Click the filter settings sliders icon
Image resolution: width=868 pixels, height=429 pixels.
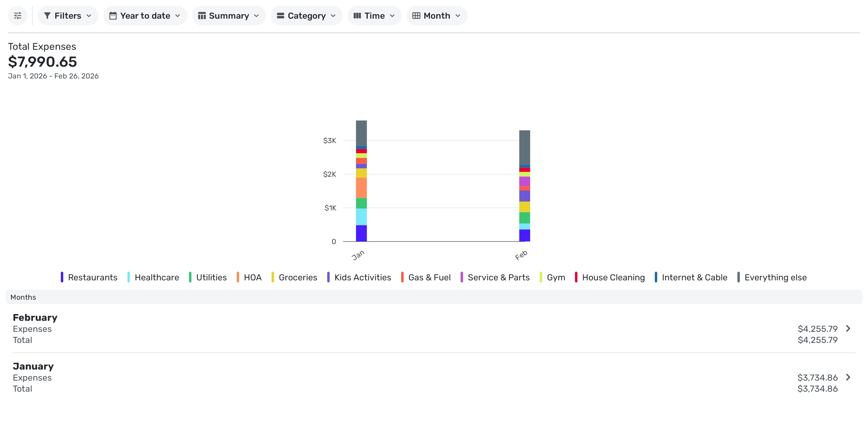17,16
